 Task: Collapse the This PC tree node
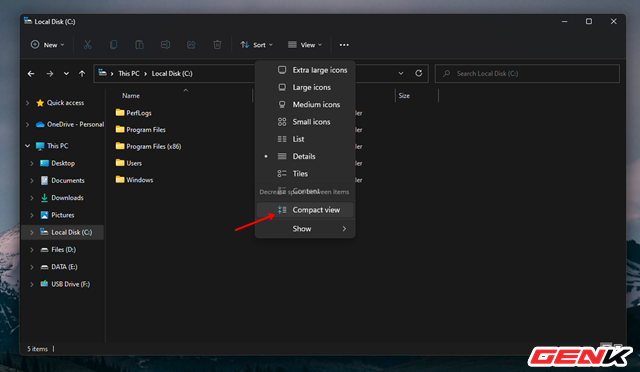coord(27,146)
